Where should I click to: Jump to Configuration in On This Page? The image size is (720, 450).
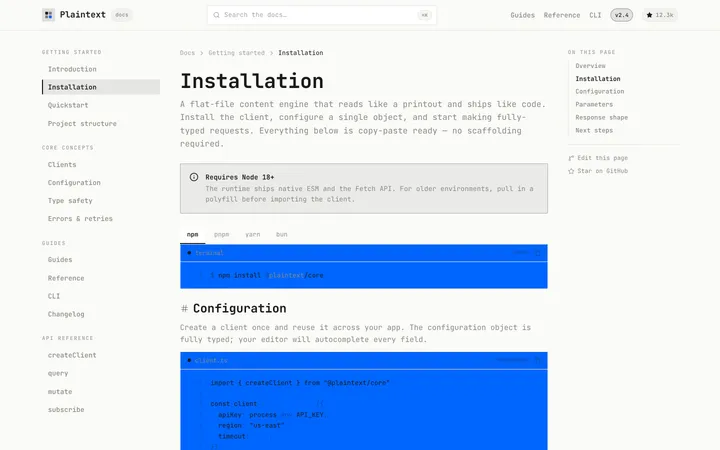[600, 91]
